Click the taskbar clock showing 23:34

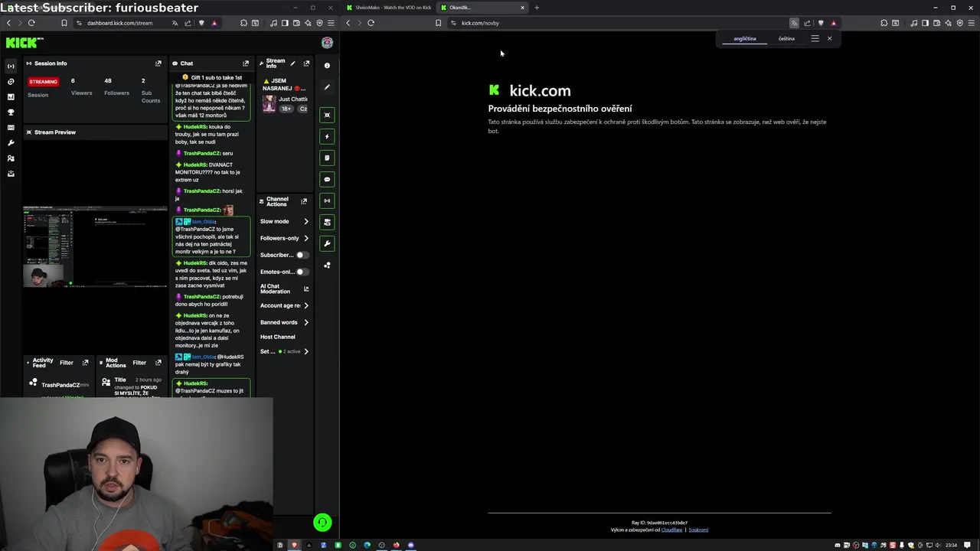[951, 545]
